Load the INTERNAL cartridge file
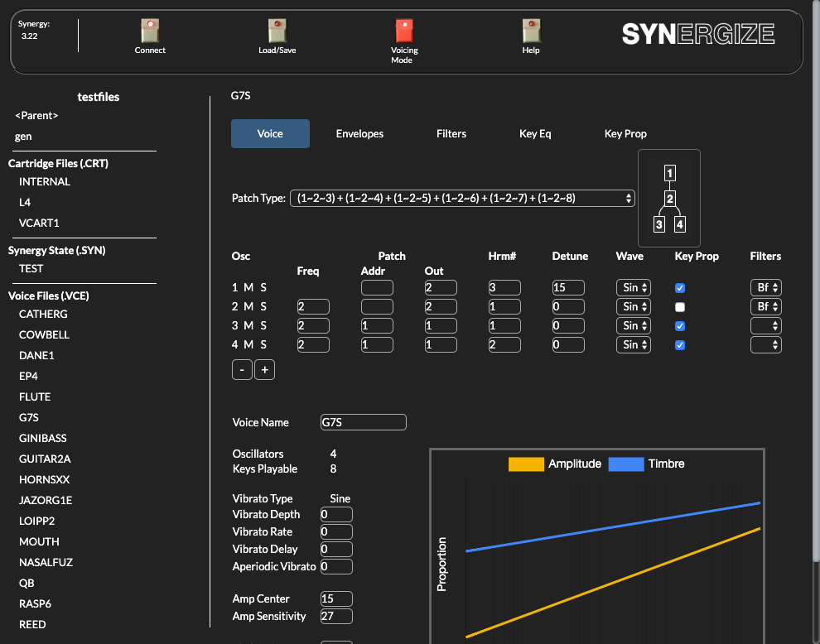Viewport: 820px width, 644px height. 45,181
